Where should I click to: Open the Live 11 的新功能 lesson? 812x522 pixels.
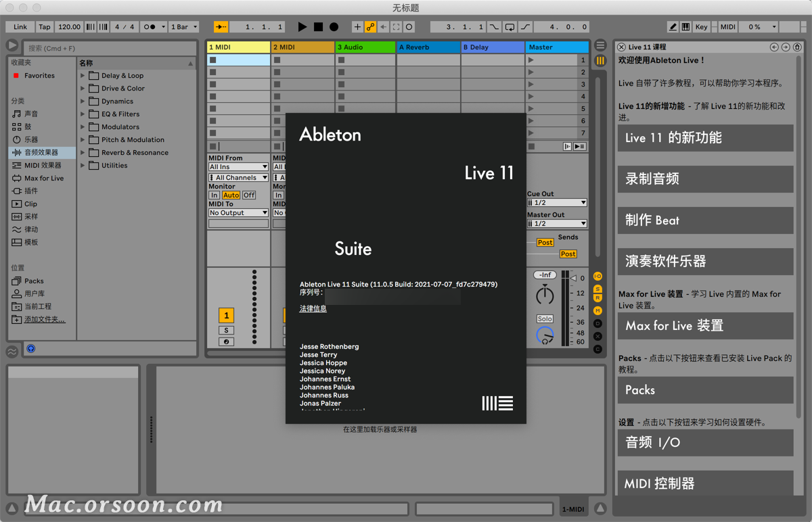tap(705, 138)
